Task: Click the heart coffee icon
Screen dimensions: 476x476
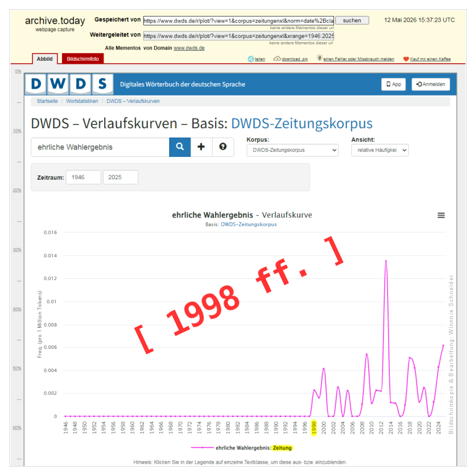Action: pyautogui.click(x=406, y=59)
